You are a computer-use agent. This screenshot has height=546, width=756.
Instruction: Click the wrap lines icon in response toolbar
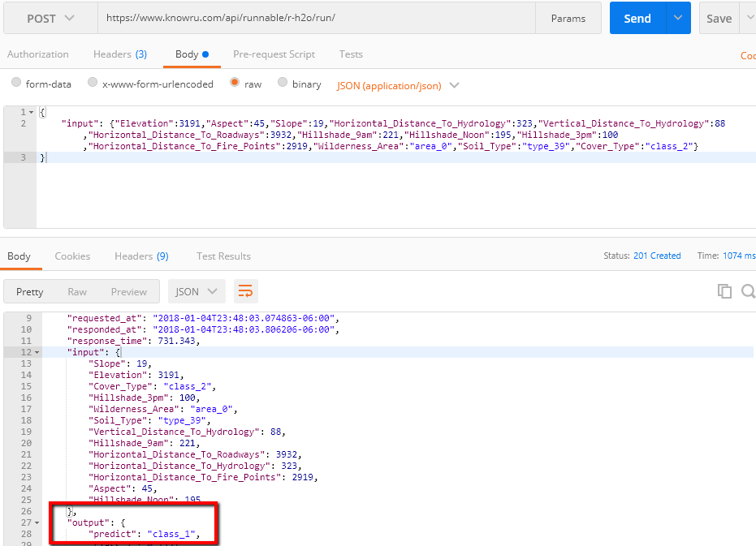tap(245, 291)
